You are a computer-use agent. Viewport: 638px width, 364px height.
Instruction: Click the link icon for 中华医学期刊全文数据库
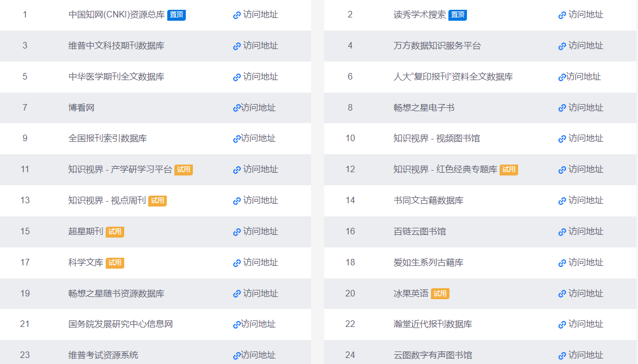237,77
